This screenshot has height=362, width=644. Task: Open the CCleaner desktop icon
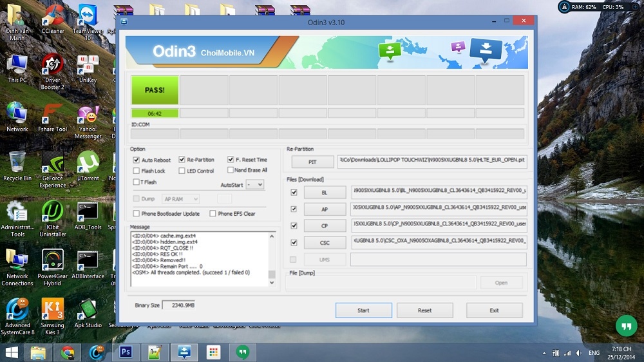(x=53, y=19)
